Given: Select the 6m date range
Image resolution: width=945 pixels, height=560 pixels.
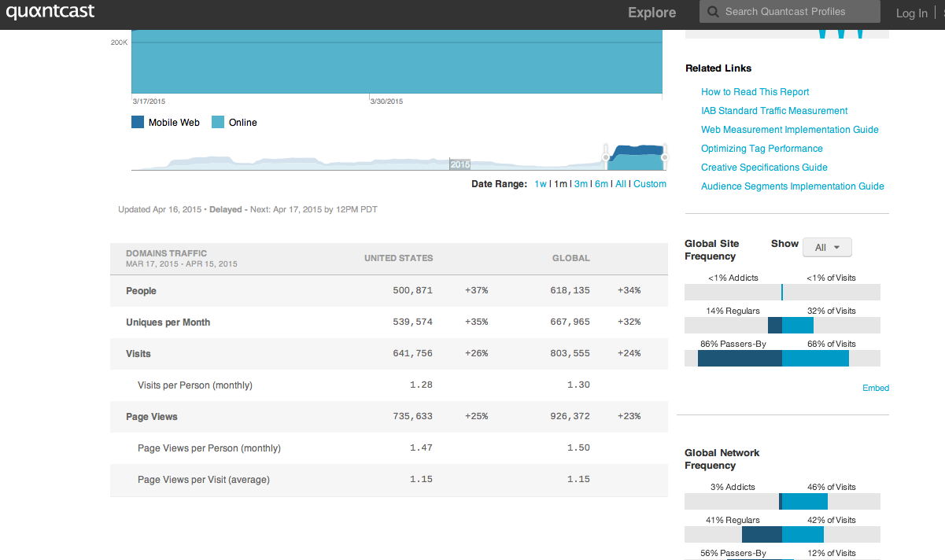Looking at the screenshot, I should [601, 184].
